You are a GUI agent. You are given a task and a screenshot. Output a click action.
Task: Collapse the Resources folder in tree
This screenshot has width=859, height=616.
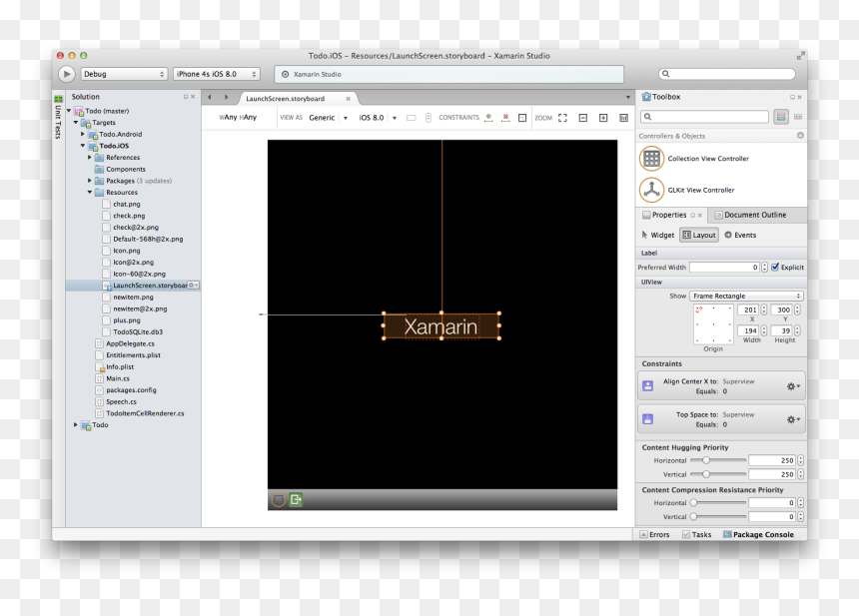[90, 193]
